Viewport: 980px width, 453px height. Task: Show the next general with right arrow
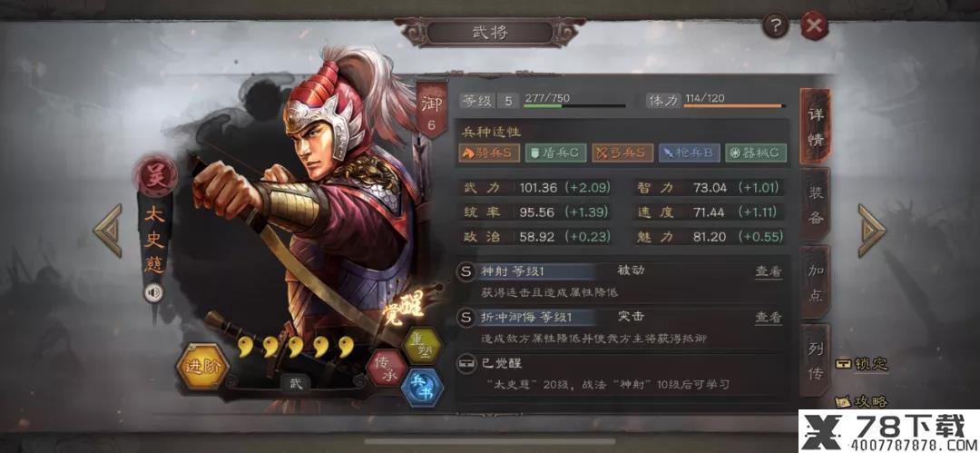click(871, 230)
